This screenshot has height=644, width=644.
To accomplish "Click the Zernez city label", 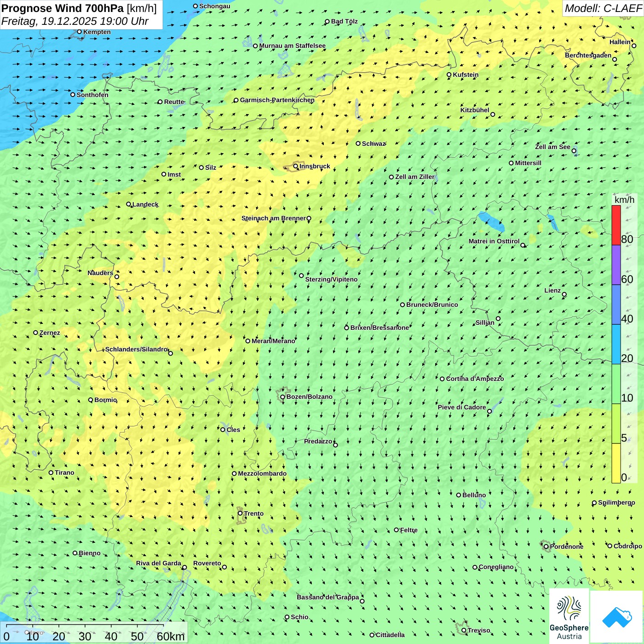I will 50,333.
